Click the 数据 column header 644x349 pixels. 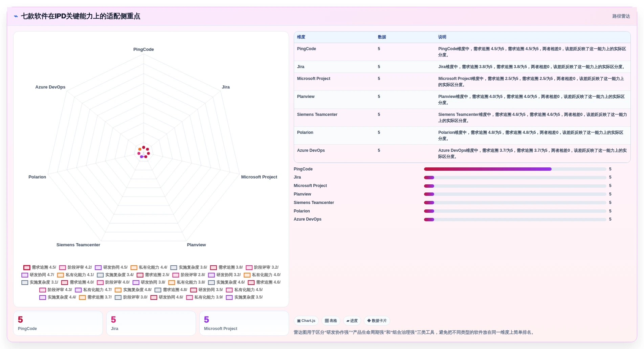(x=382, y=37)
